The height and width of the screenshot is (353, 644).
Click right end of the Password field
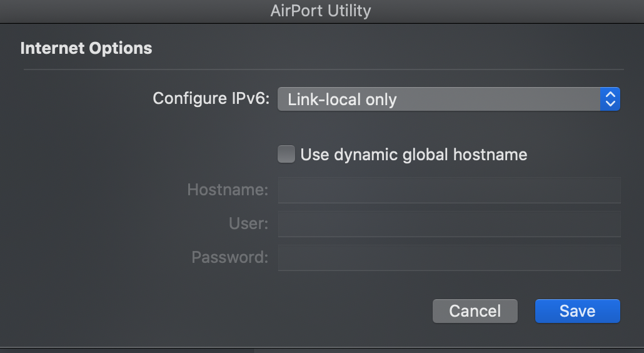pyautogui.click(x=610, y=257)
